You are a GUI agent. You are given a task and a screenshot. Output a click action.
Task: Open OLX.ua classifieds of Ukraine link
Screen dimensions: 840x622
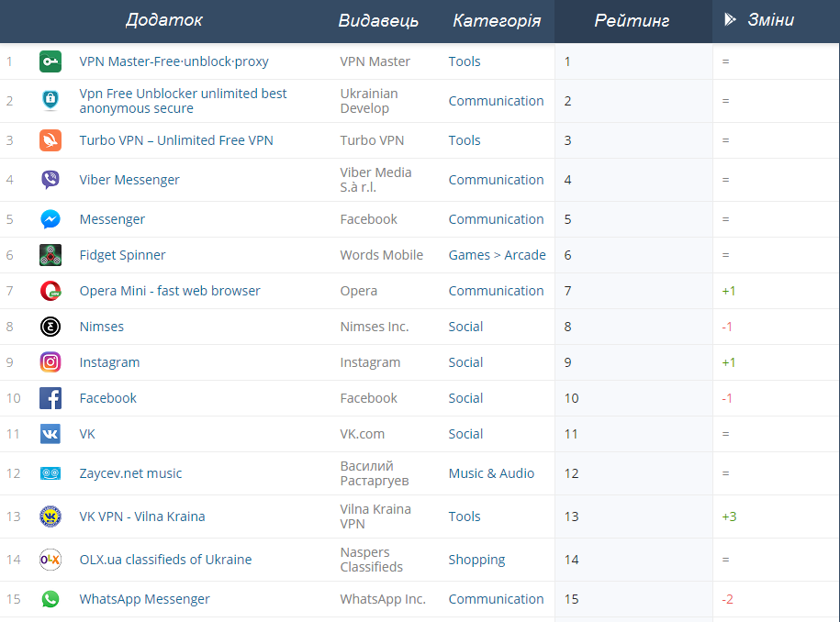click(165, 560)
